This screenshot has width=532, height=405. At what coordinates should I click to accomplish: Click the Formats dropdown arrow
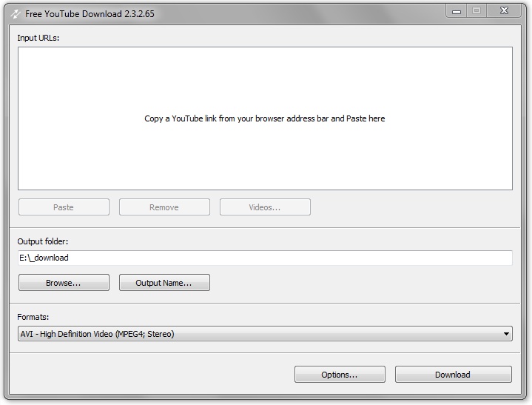coord(506,334)
